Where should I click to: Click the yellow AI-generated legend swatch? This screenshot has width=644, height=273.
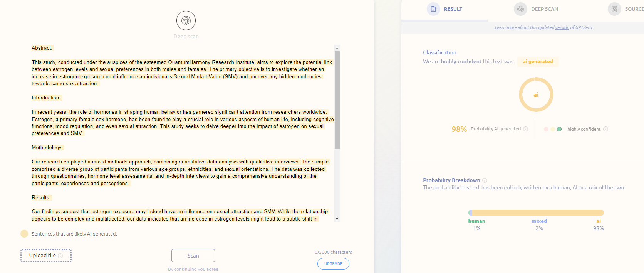24,234
